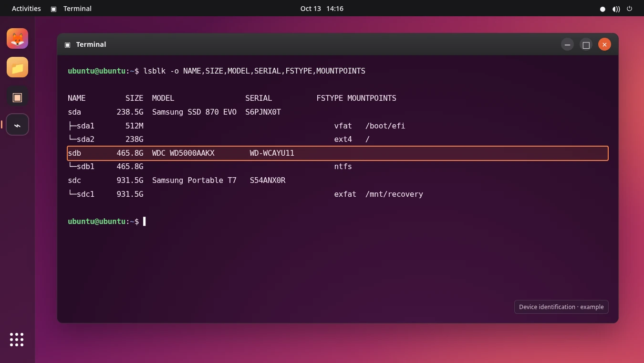
Task: Open the Activities overview
Action: (x=26, y=9)
